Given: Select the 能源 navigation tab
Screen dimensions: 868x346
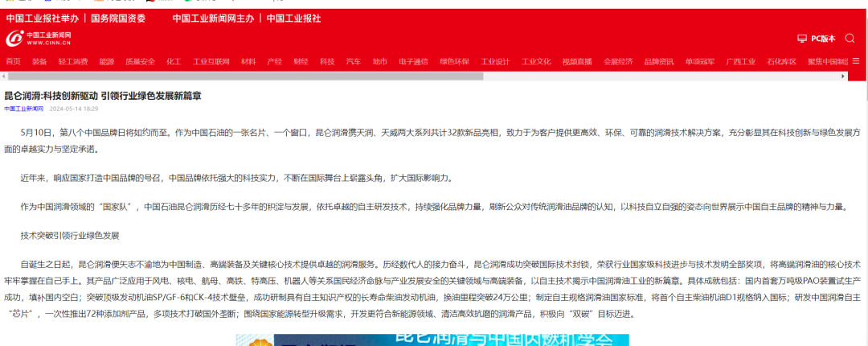Looking at the screenshot, I should click(x=106, y=61).
